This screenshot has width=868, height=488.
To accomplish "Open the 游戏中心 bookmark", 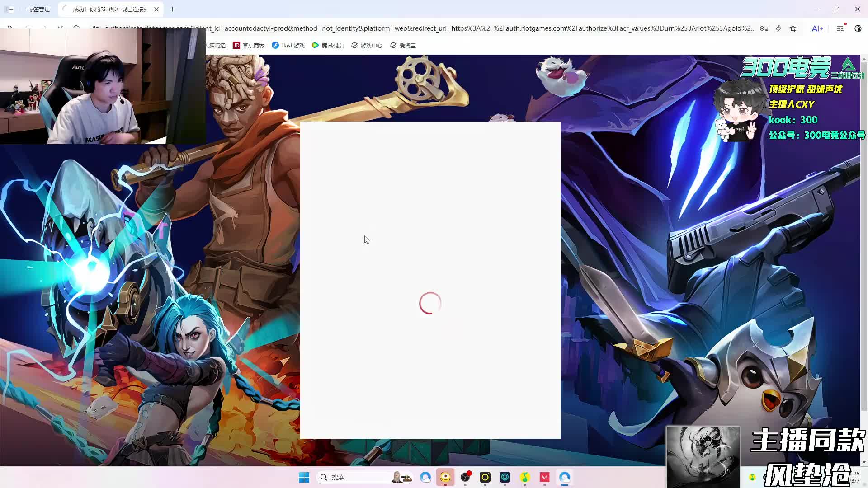I will (367, 45).
